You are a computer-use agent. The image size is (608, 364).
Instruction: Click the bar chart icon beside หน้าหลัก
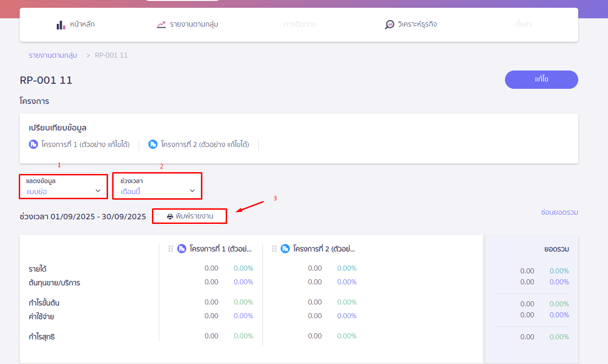tap(61, 25)
